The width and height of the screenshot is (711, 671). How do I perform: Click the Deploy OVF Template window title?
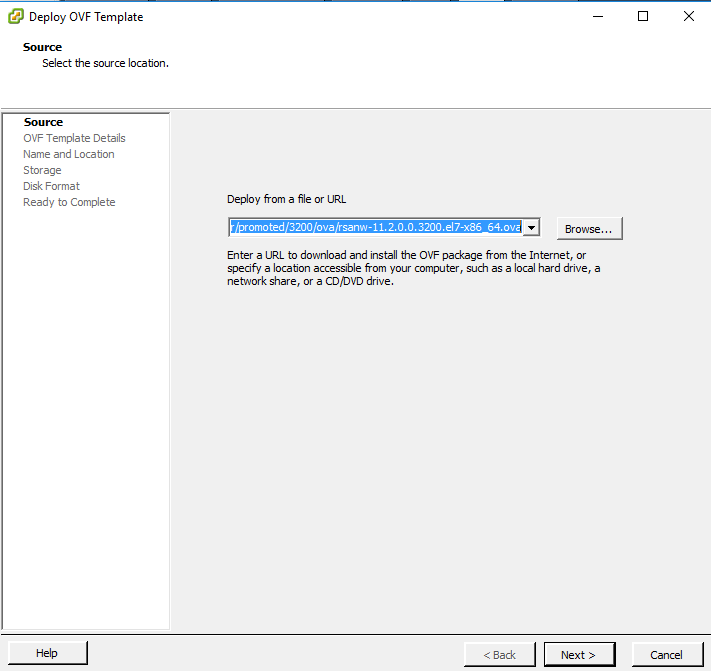click(x=86, y=17)
